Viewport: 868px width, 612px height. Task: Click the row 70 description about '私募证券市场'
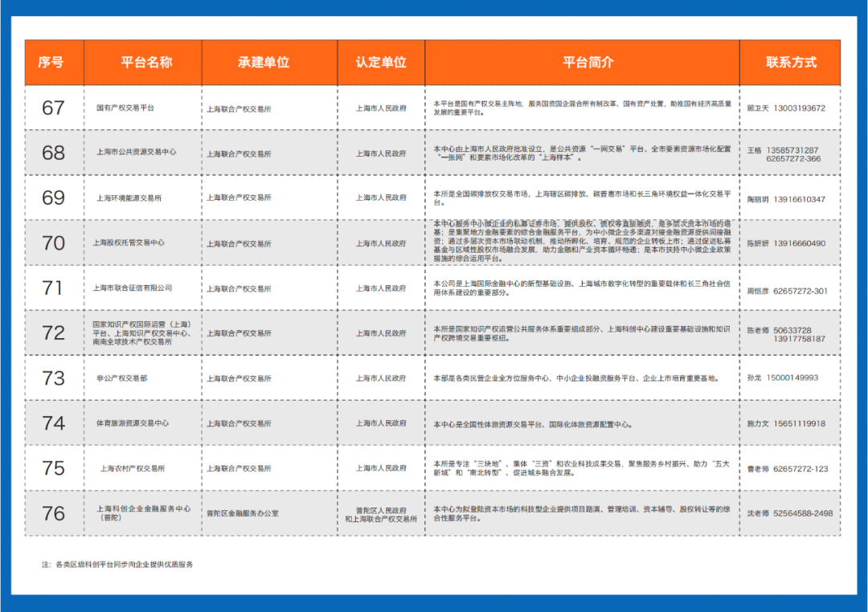pos(583,241)
